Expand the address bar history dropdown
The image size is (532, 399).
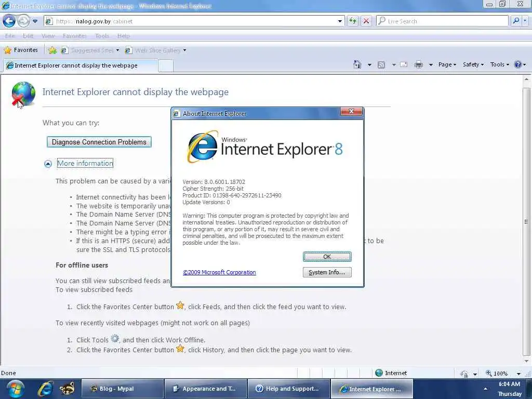340,21
